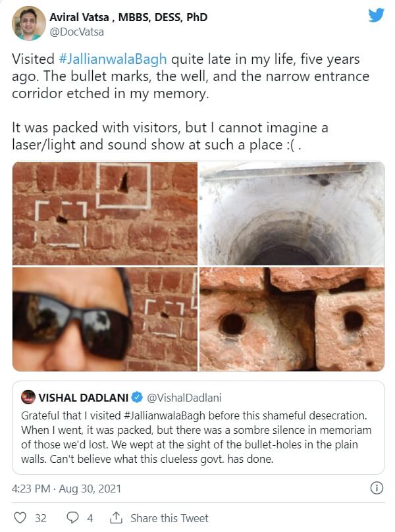
Task: View the bullet marks brick wall photo
Action: [x=105, y=214]
